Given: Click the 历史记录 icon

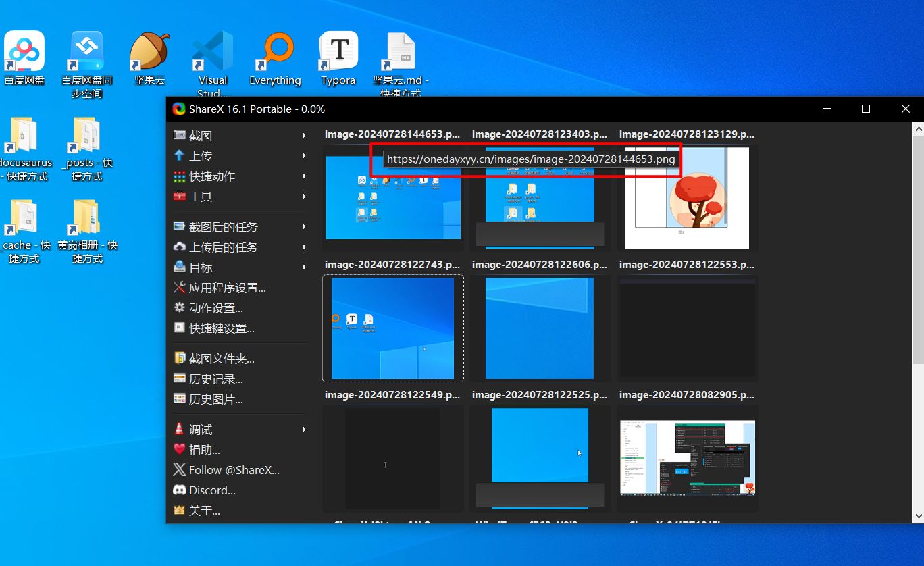Looking at the screenshot, I should [179, 378].
